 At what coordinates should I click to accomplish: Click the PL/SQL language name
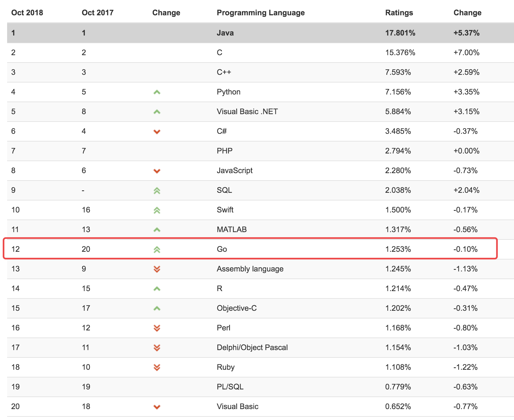point(230,387)
